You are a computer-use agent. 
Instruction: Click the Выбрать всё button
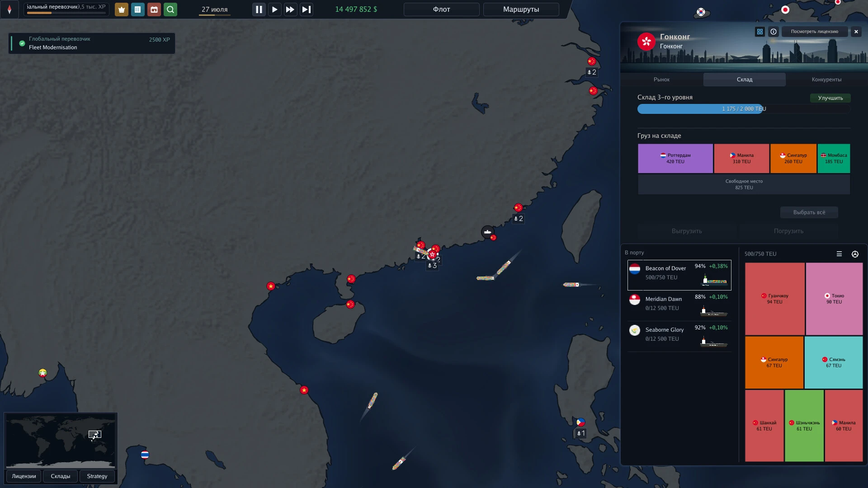809,212
